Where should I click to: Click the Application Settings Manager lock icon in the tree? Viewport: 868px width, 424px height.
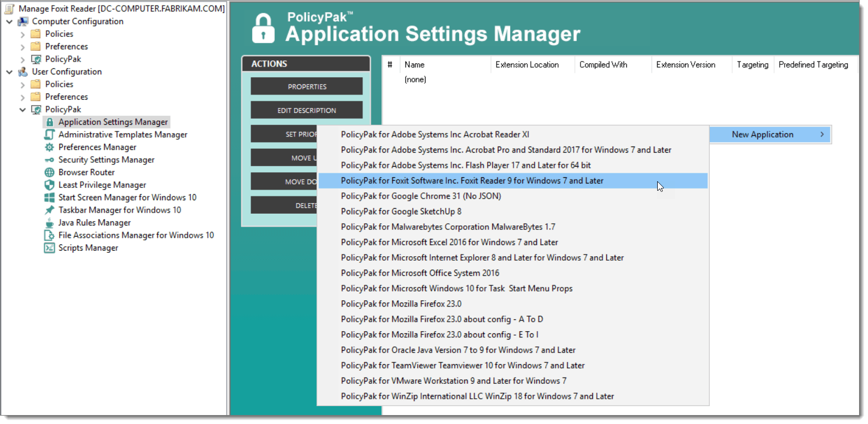click(49, 122)
